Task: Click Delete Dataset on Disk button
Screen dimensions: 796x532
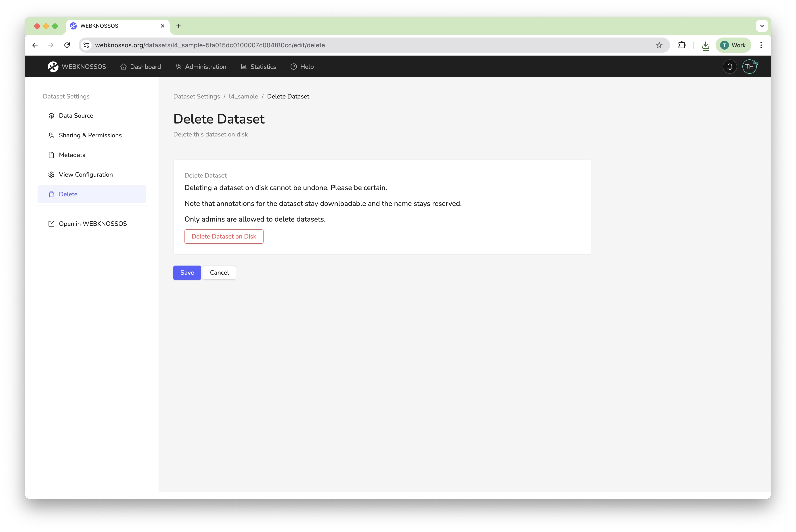Action: pos(224,237)
